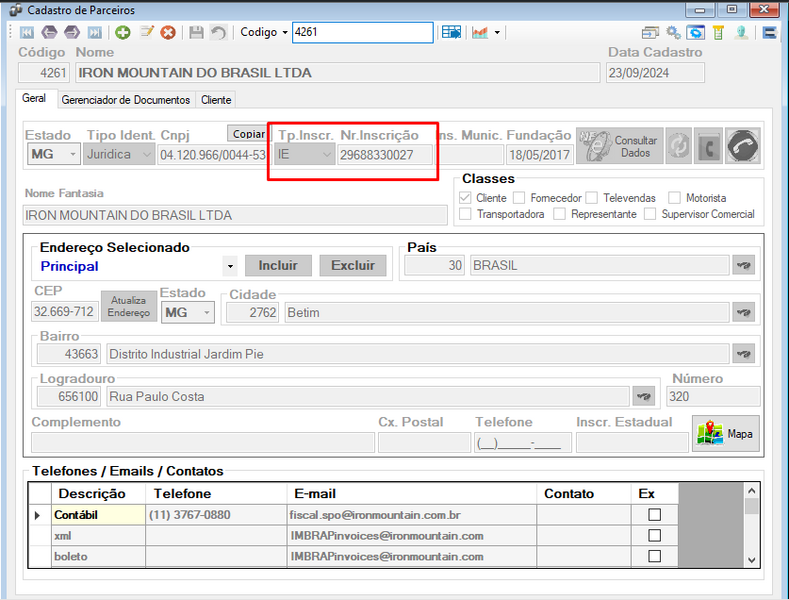This screenshot has height=600, width=789.
Task: Click the empty Complemento field
Action: click(203, 443)
